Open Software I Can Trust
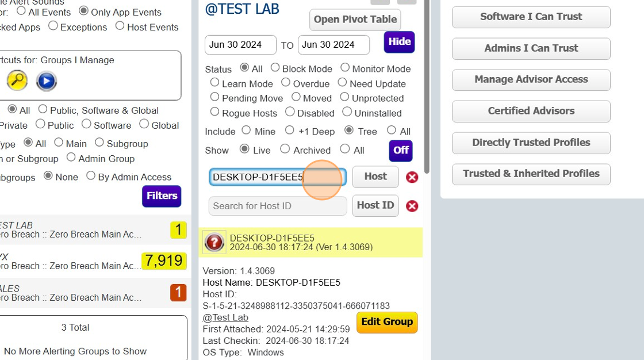 click(531, 17)
